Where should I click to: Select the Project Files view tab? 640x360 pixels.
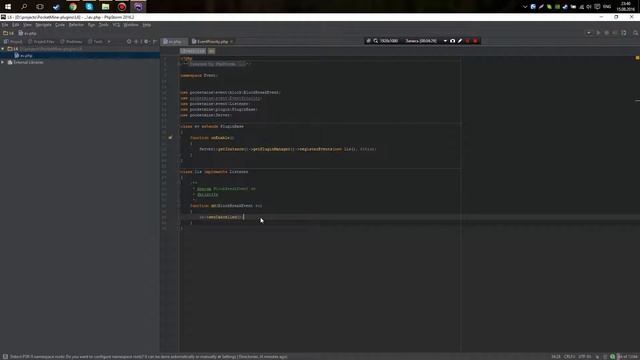tap(41, 42)
